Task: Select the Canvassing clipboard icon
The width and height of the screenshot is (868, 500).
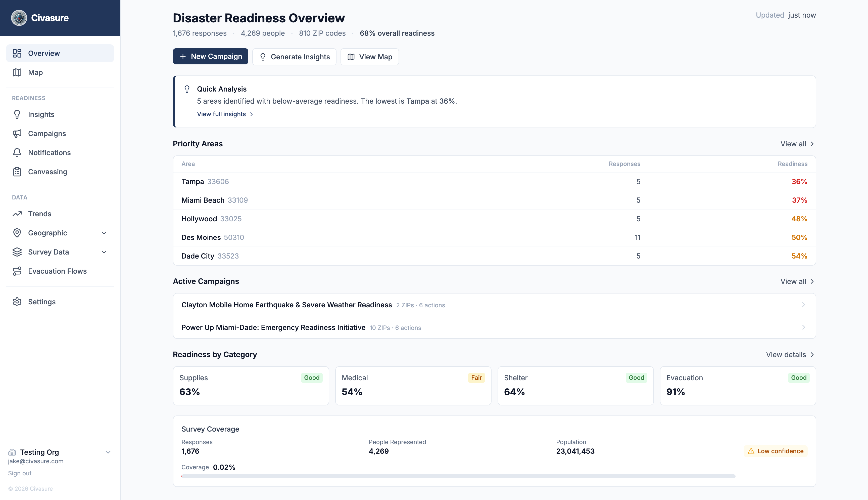Action: click(18, 172)
